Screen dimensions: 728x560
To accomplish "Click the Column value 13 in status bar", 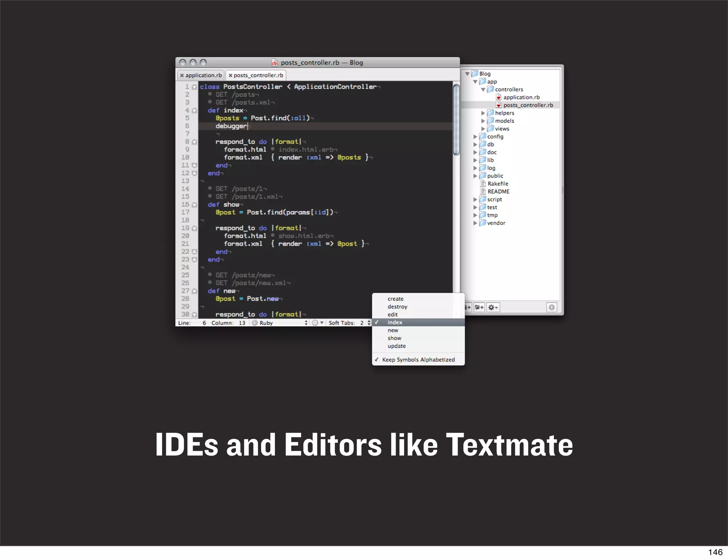I will click(x=242, y=323).
